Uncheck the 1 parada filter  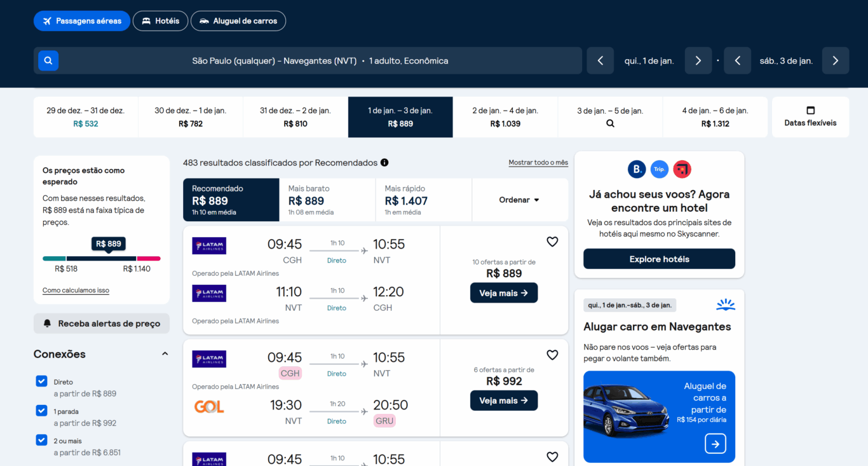(x=41, y=410)
